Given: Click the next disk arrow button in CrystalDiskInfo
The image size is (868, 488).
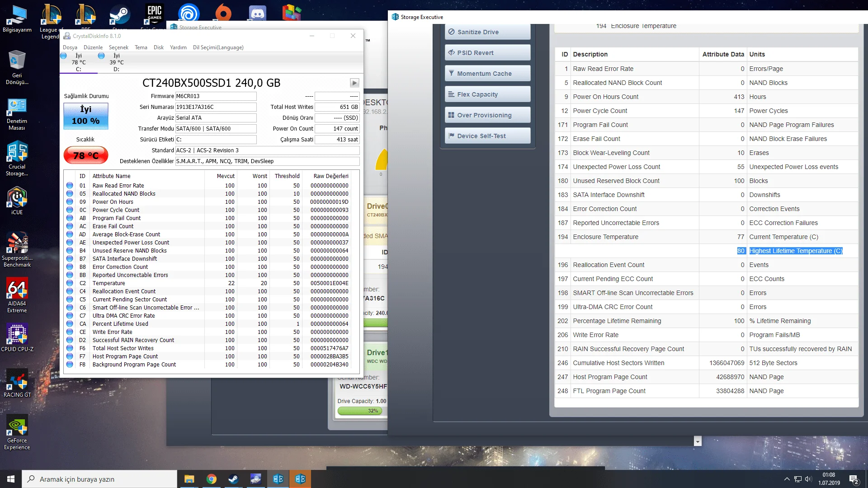Looking at the screenshot, I should (x=354, y=83).
